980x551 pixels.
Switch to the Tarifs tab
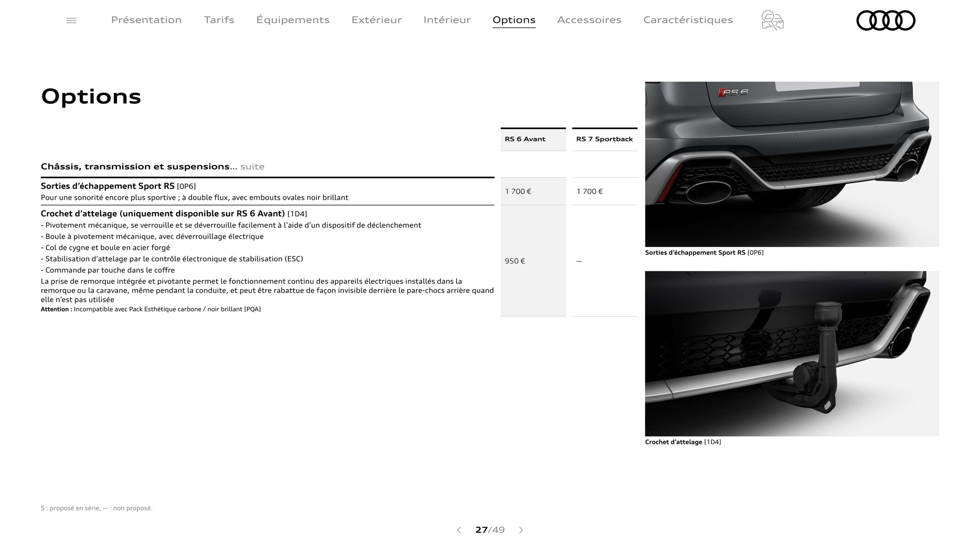click(219, 20)
